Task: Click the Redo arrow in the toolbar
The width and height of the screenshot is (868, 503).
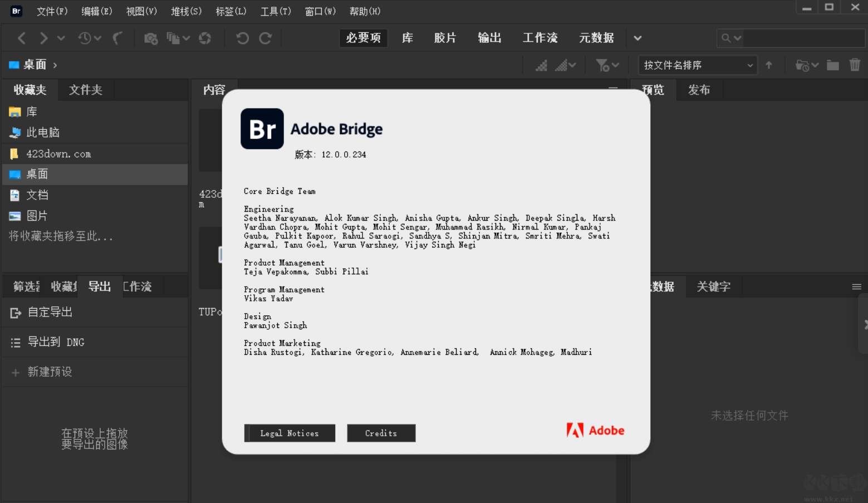Action: [266, 38]
